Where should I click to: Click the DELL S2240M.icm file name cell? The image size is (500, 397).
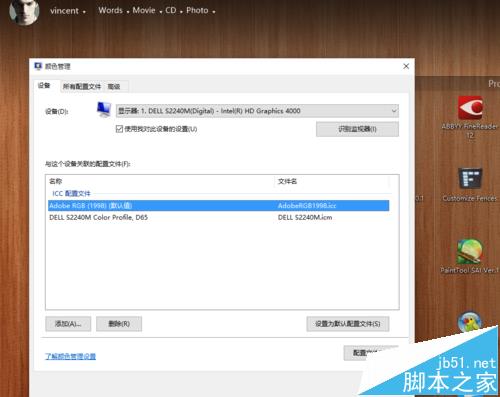305,217
